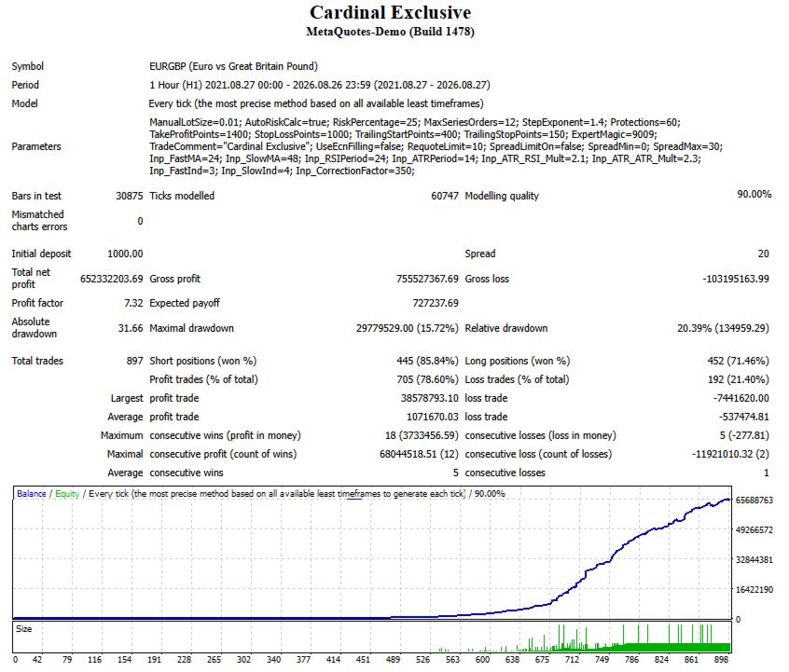Click the Gross loss value -103195163.99
This screenshot has width=789, height=672.
click(x=736, y=279)
